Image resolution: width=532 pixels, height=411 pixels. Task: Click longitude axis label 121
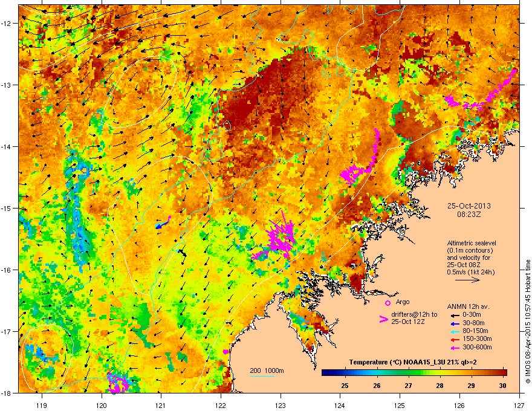click(x=161, y=405)
